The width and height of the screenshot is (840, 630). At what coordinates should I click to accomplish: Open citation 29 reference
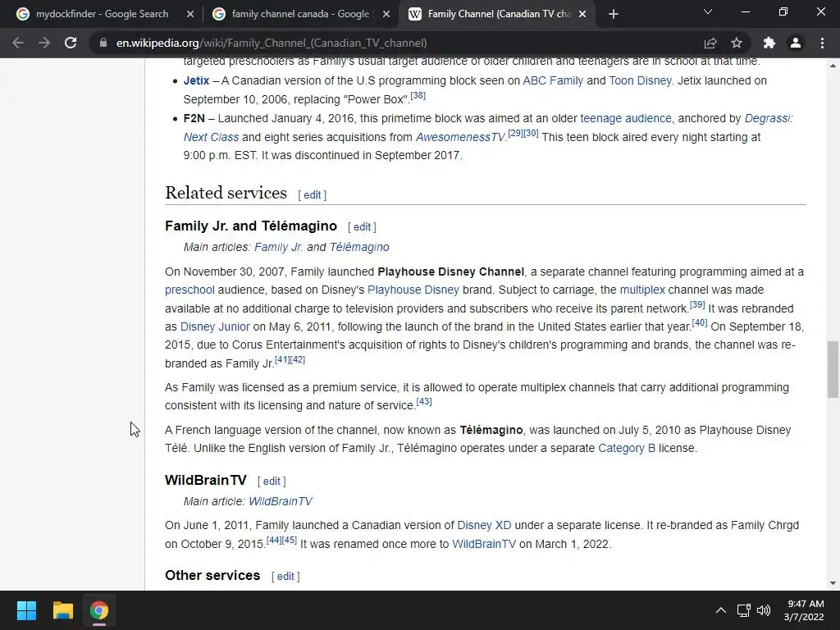[x=515, y=133]
